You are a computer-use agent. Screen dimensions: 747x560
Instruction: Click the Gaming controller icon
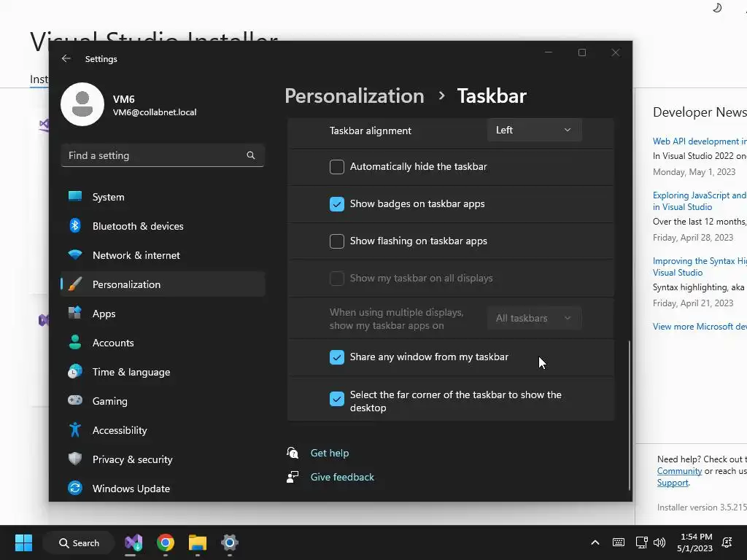click(x=75, y=400)
